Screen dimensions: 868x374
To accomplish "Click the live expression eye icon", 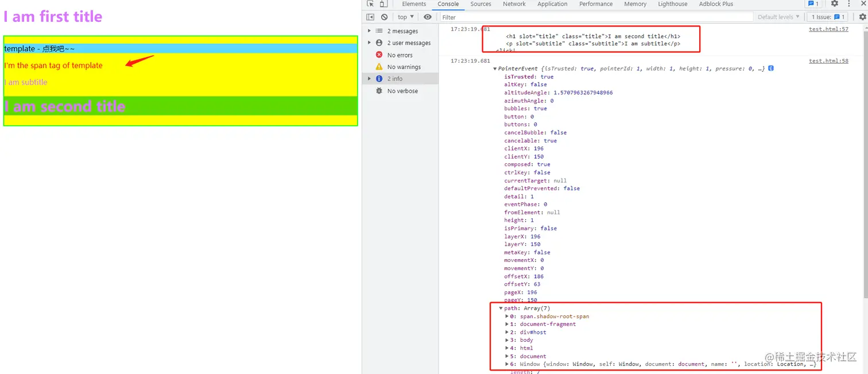I will [x=427, y=17].
